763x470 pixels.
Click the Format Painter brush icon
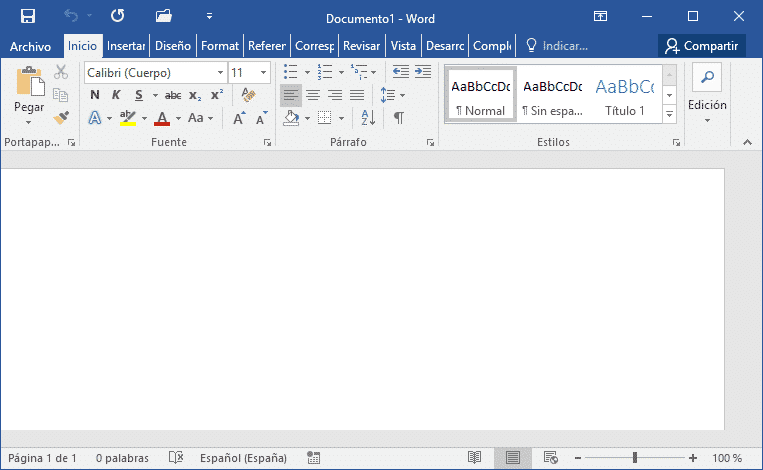coord(61,117)
